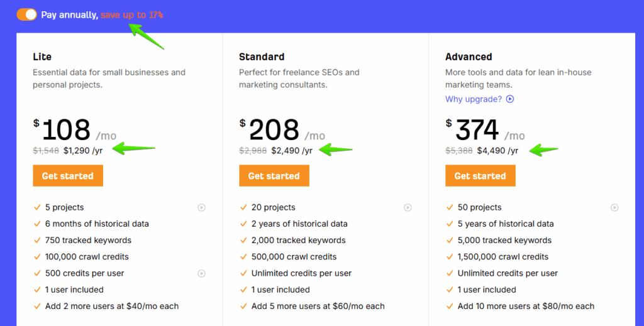
Task: Click the play icon beside Lite's 5 projects
Action: (201, 207)
